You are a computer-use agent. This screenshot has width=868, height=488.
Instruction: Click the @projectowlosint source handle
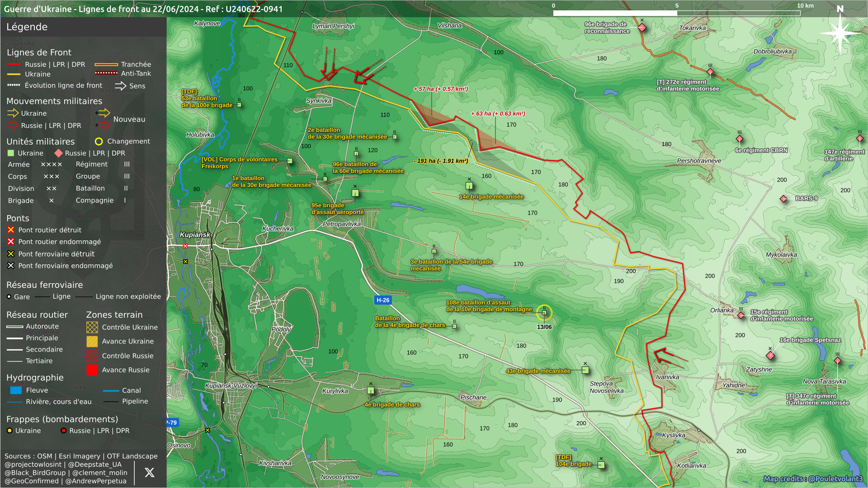(33, 465)
